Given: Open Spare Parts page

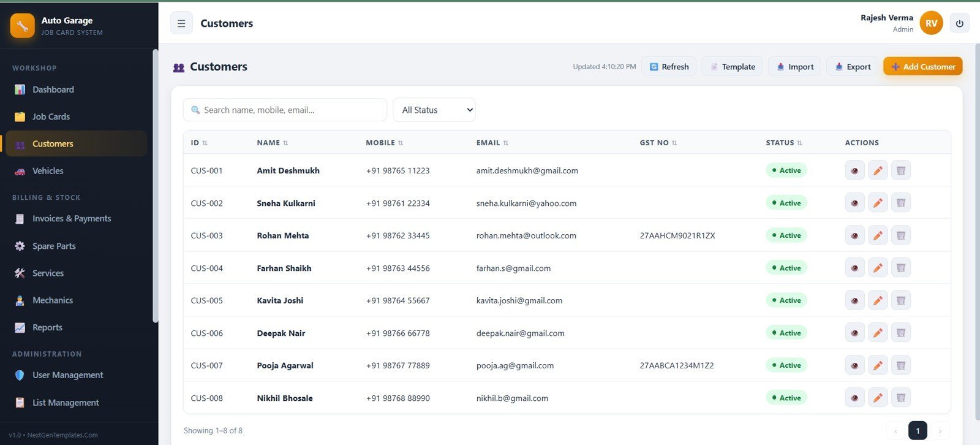Looking at the screenshot, I should coord(76,246).
